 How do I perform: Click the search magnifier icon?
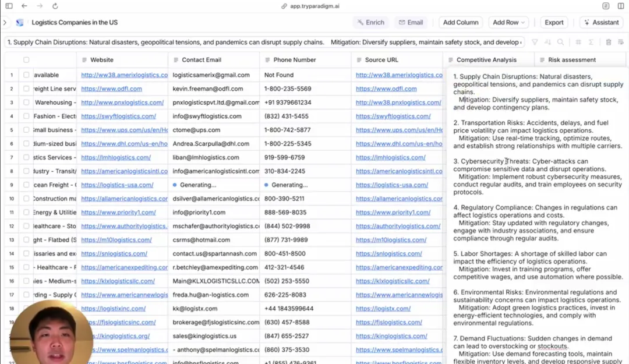point(560,43)
